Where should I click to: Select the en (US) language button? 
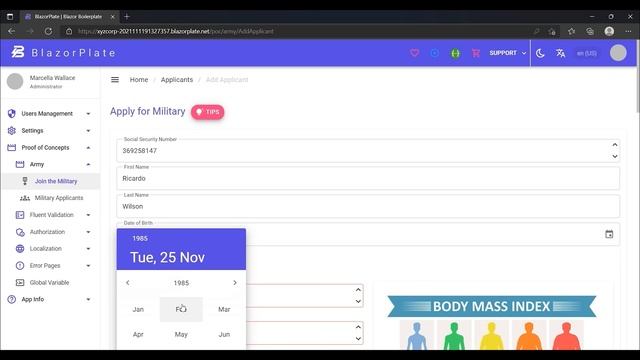[587, 53]
